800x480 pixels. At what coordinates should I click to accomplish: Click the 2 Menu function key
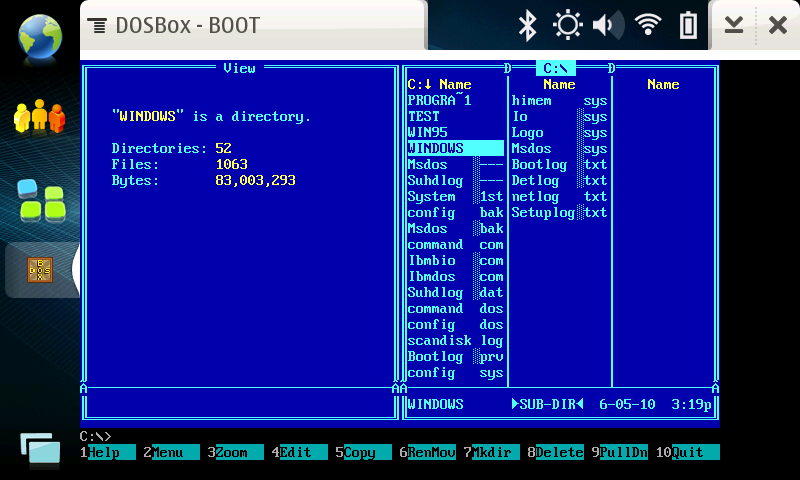click(171, 452)
